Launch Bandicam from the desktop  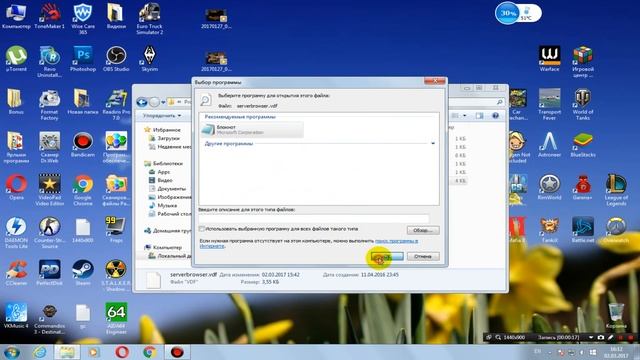click(x=83, y=145)
